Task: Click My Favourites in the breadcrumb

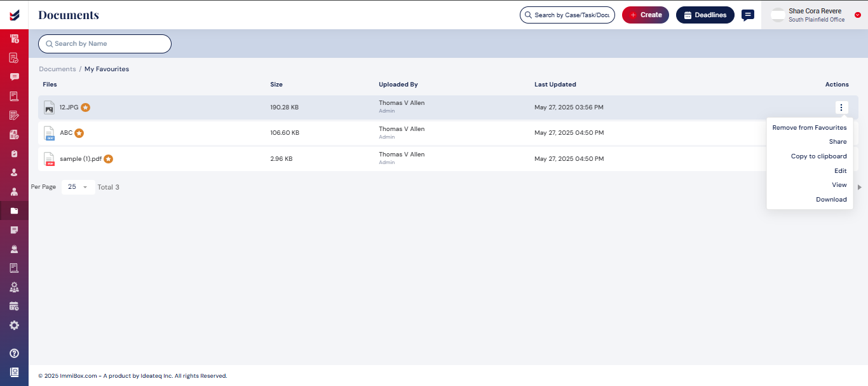Action: point(107,69)
